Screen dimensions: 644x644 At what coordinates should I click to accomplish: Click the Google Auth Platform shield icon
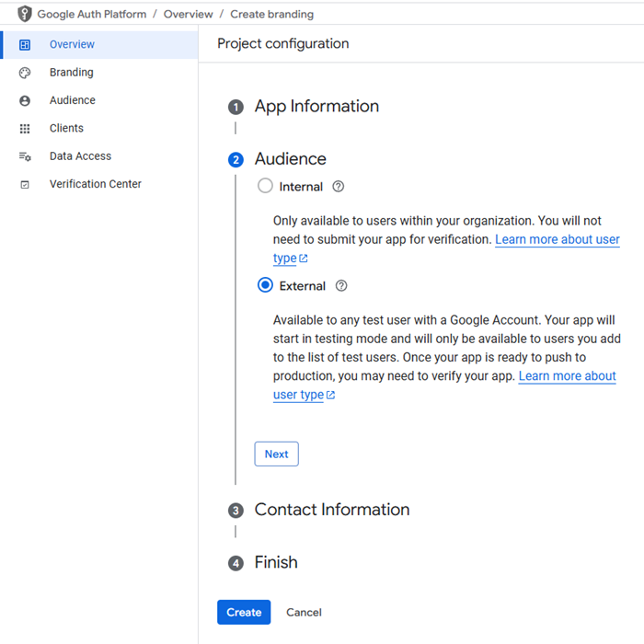click(25, 14)
